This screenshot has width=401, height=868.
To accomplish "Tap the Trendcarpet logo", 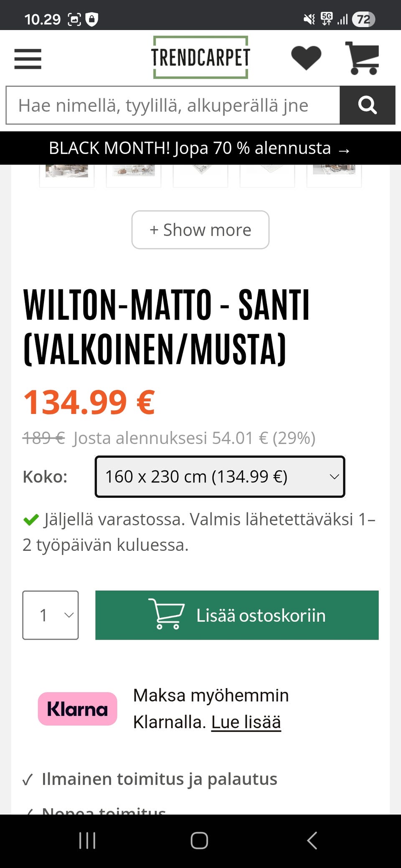I will click(200, 58).
